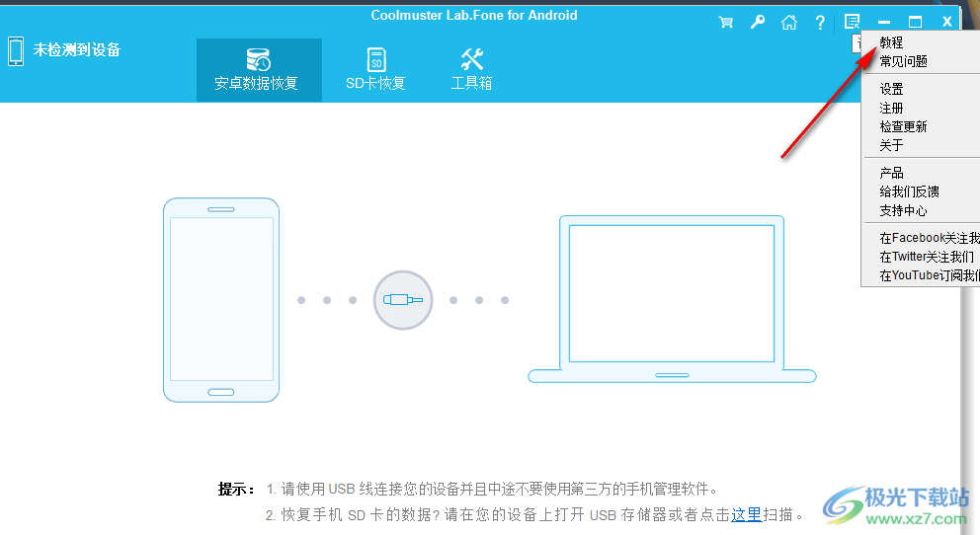Image resolution: width=980 pixels, height=535 pixels.
Task: Open help question mark icon
Action: point(820,23)
